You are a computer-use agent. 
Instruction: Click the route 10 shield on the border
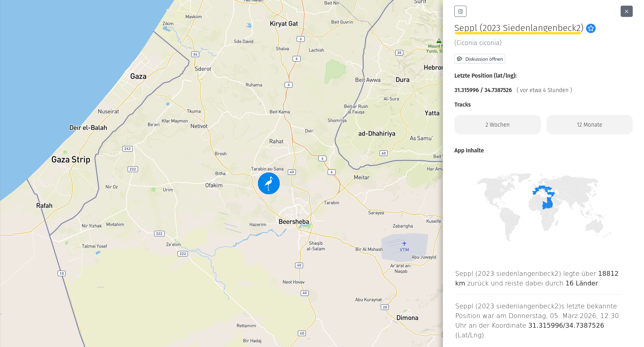(62, 273)
